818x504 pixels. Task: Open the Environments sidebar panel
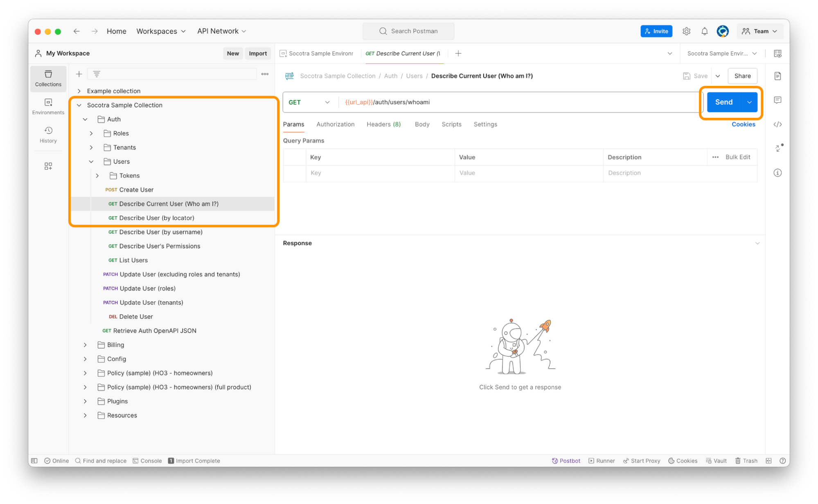pos(48,106)
